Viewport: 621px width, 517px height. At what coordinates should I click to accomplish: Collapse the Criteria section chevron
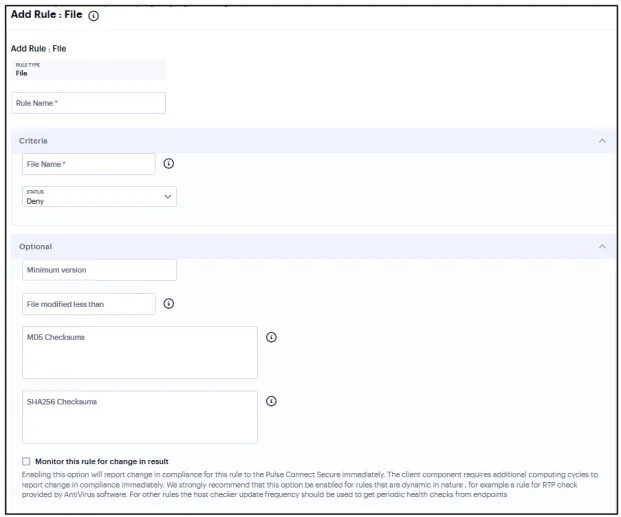click(x=602, y=141)
